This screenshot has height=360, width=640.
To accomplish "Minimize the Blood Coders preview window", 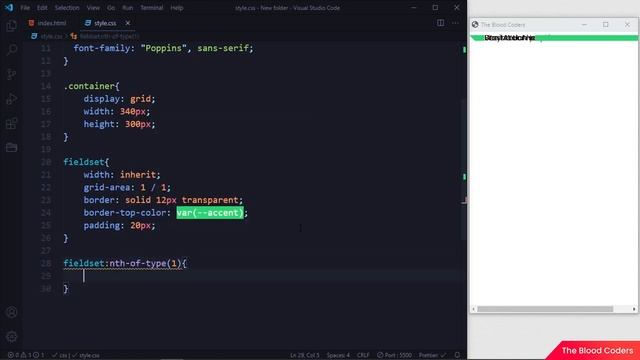I will tap(584, 24).
